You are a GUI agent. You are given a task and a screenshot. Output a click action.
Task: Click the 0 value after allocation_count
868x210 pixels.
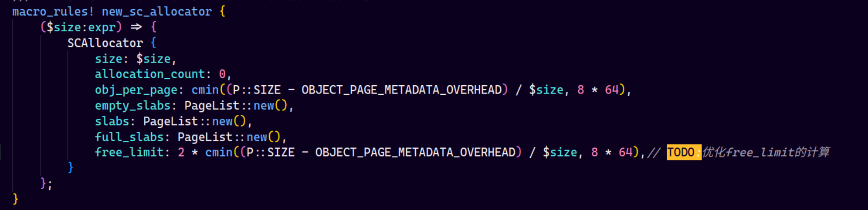coord(222,74)
